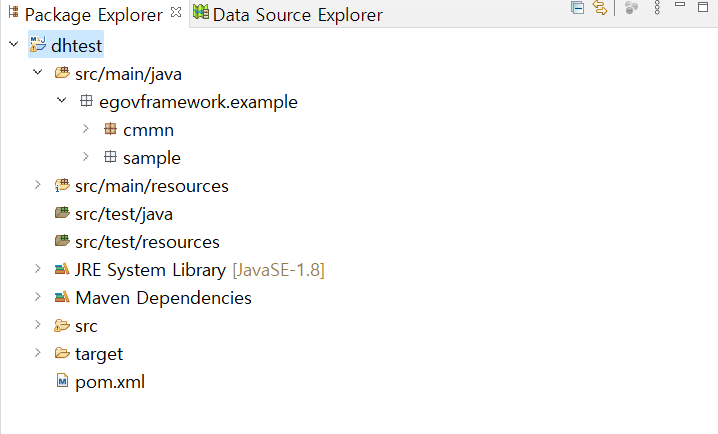Click the focus on active task icon
The height and width of the screenshot is (434, 718).
tap(631, 8)
